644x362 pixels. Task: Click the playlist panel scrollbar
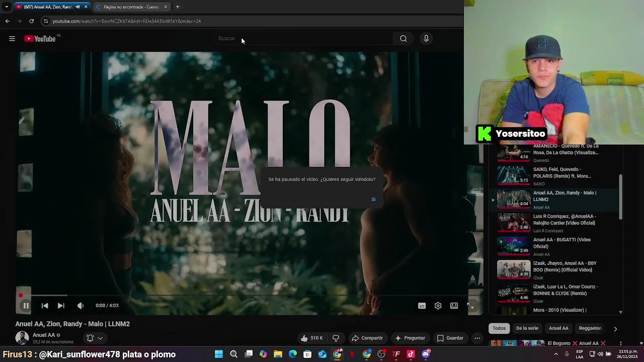pos(621,197)
